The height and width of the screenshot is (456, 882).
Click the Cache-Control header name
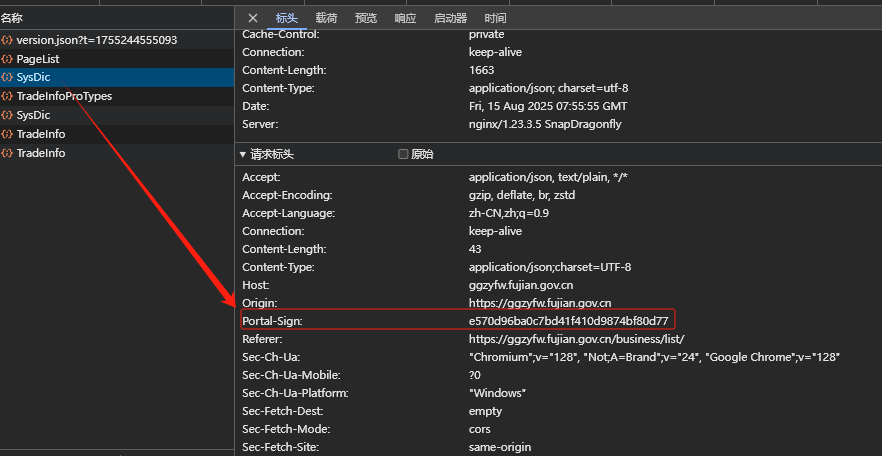tap(281, 34)
